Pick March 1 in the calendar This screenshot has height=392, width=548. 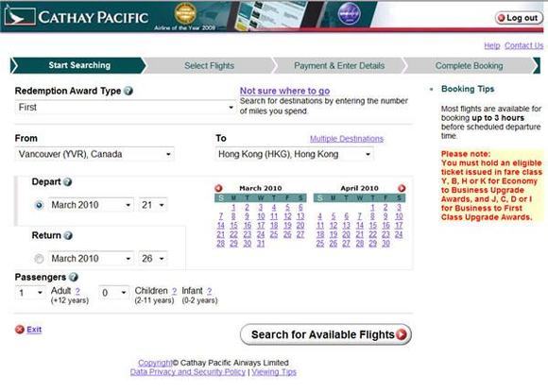[x=233, y=207]
